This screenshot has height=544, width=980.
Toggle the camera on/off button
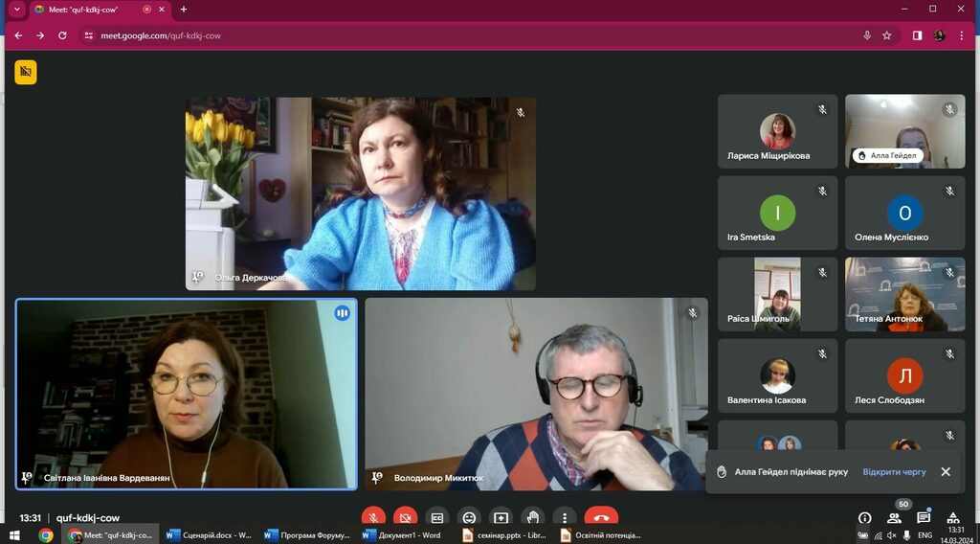405,517
